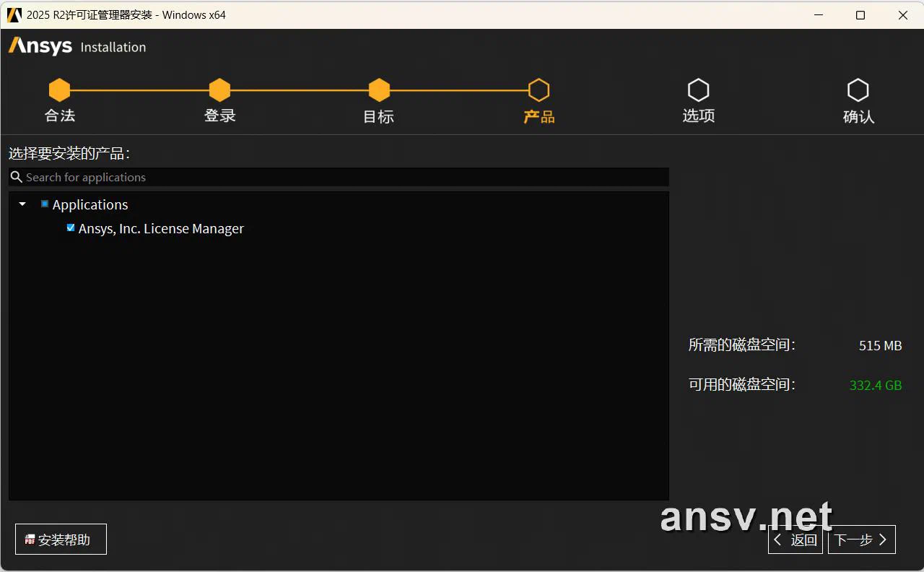Click the 可用的磁盘空间 label

pos(742,385)
